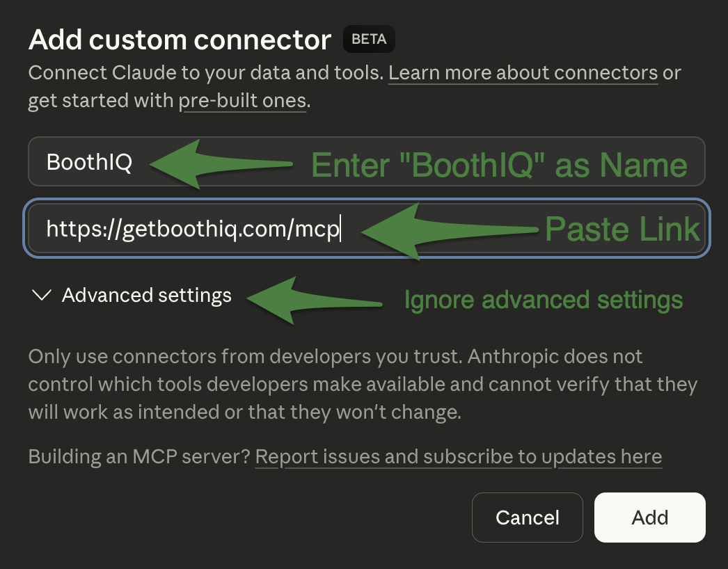
Task: Click the chevron icon beside Advanced settings
Action: (40, 295)
